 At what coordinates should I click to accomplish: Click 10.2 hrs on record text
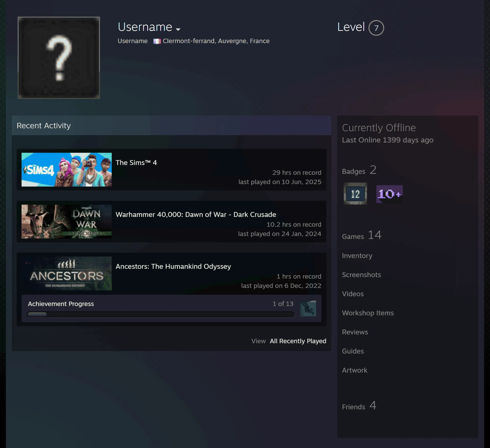(x=294, y=224)
